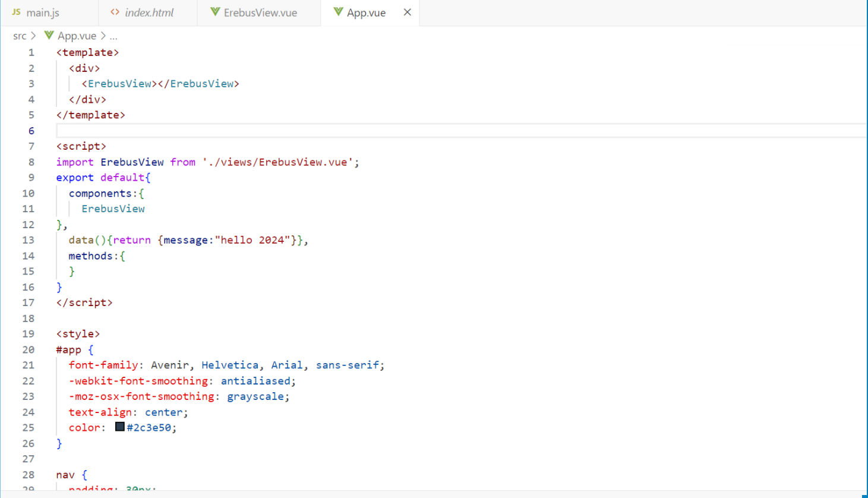Open the index.html tab
The height and width of the screenshot is (498, 868).
tap(149, 12)
